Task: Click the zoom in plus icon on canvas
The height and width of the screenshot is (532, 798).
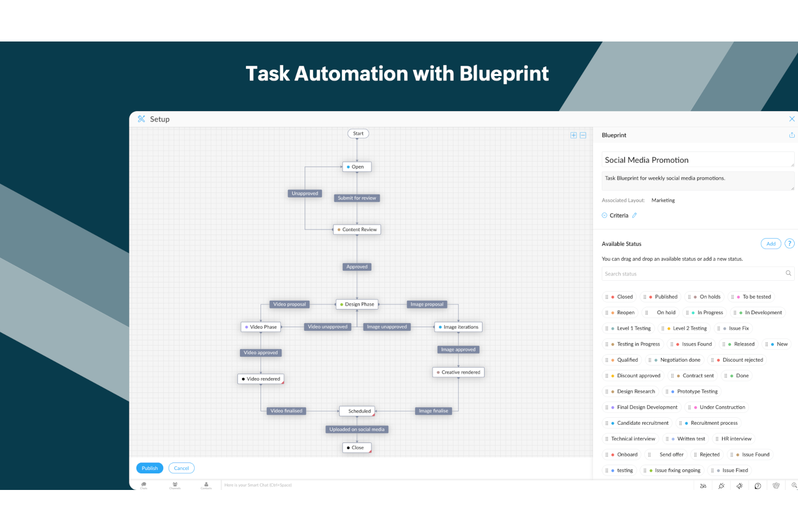Action: (x=573, y=135)
